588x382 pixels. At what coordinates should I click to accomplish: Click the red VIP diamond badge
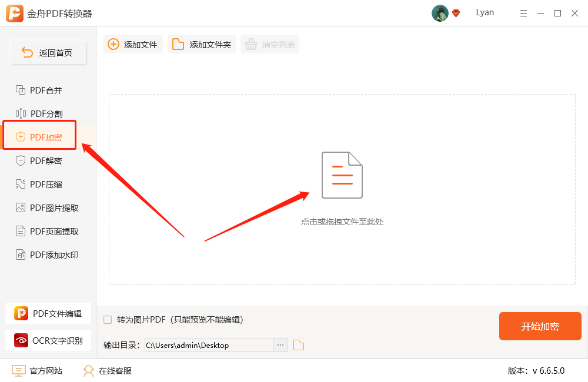(456, 14)
